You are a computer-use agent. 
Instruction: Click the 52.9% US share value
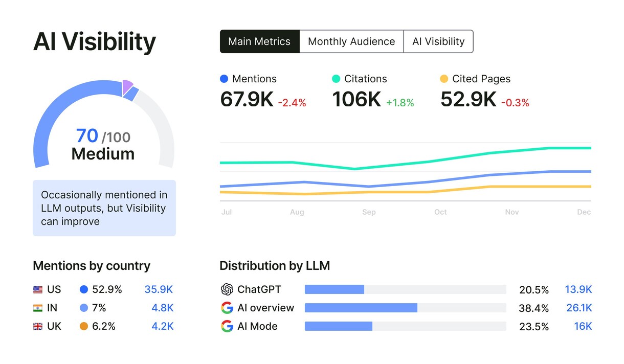[x=107, y=289]
